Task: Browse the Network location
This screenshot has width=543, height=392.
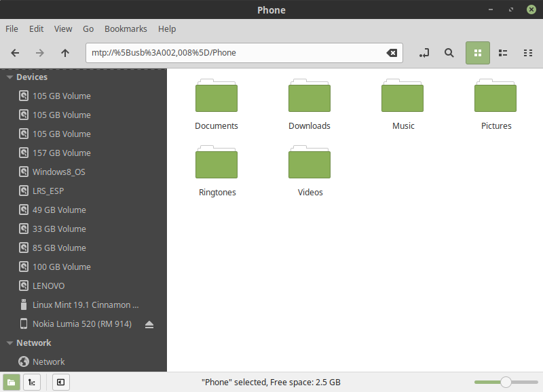Action: [x=83, y=362]
